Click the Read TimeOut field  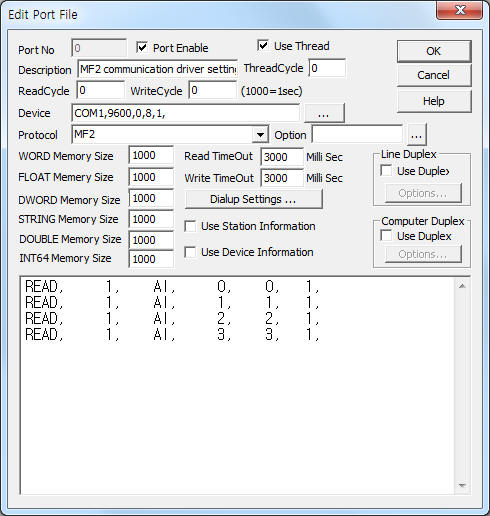tap(282, 157)
